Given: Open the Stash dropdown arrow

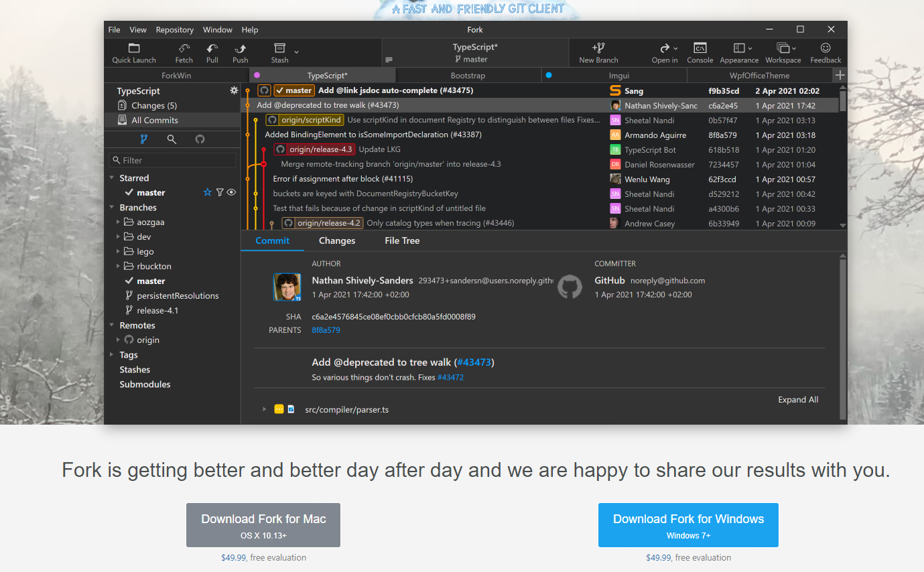Looking at the screenshot, I should [x=296, y=52].
